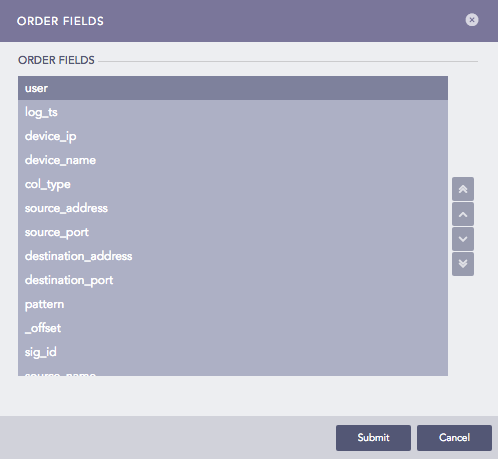Screen dimensions: 498x459
Task: Select the log_ts field
Action: (233, 112)
